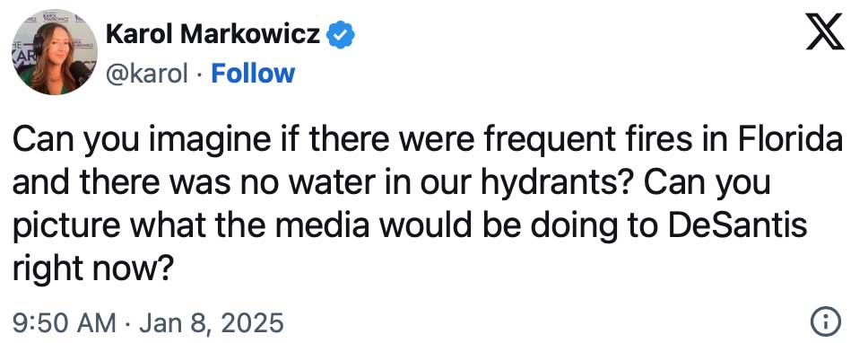Click the 'right now?' ending text
The width and height of the screenshot is (868, 343).
coord(93,271)
